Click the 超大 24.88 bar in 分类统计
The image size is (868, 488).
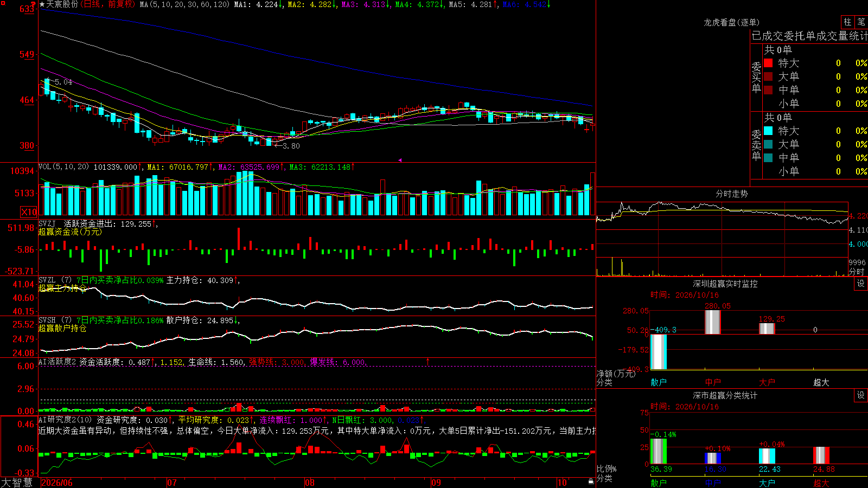point(821,455)
